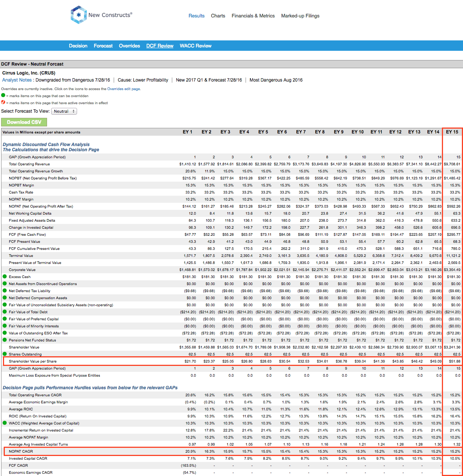Click override dot for Fair Value of Preferred Capital
Viewport: 463px width, 476px height.
click(5, 319)
